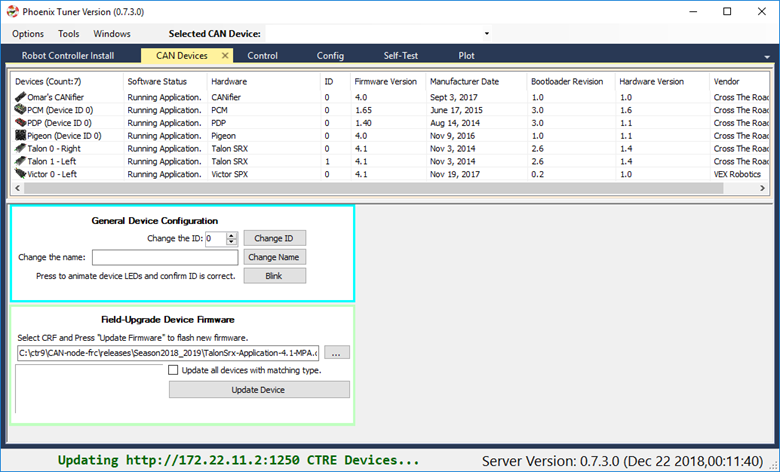Open the Windows menu
Image resolution: width=780 pixels, height=472 pixels.
pyautogui.click(x=112, y=34)
